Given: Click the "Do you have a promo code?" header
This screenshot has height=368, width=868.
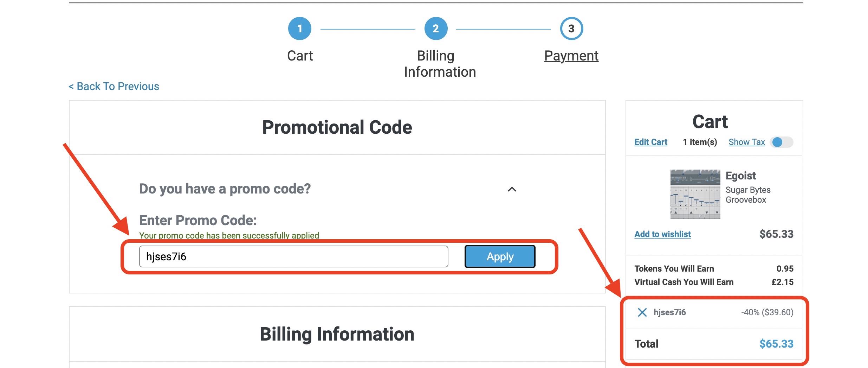Looking at the screenshot, I should [225, 189].
